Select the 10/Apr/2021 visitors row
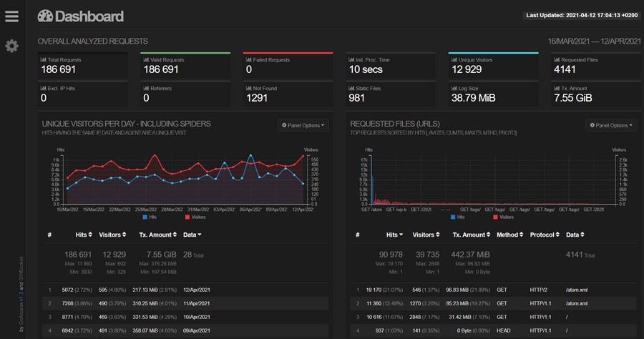 (x=185, y=317)
